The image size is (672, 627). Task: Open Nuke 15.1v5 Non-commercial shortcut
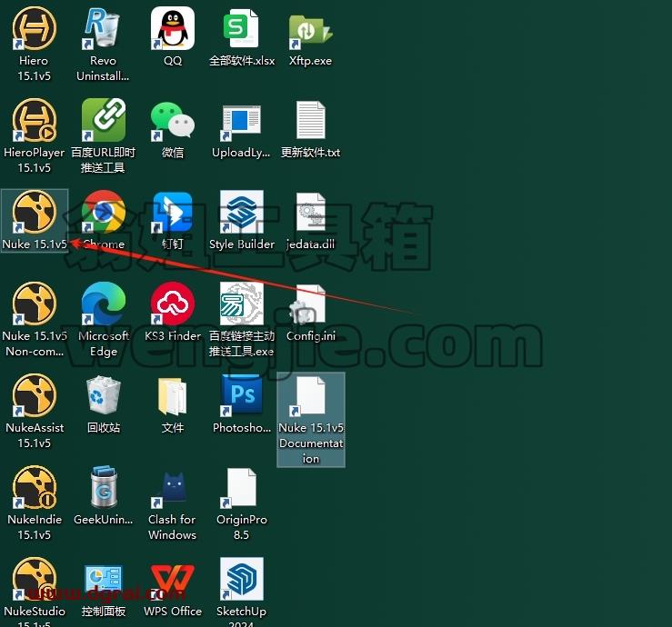35,304
